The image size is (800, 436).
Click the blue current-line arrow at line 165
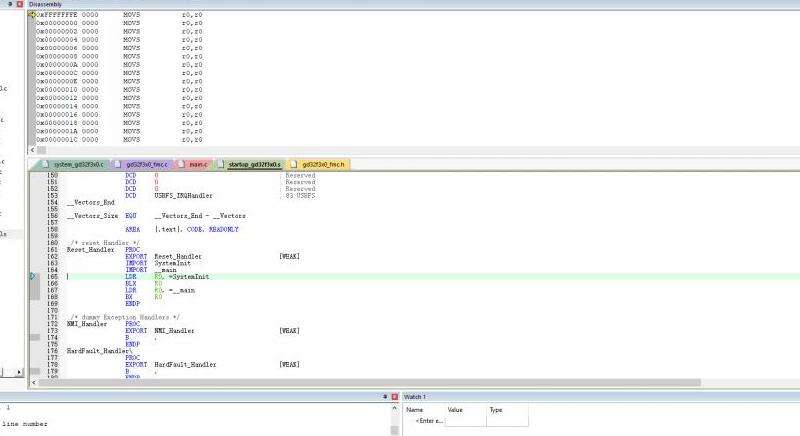32,275
